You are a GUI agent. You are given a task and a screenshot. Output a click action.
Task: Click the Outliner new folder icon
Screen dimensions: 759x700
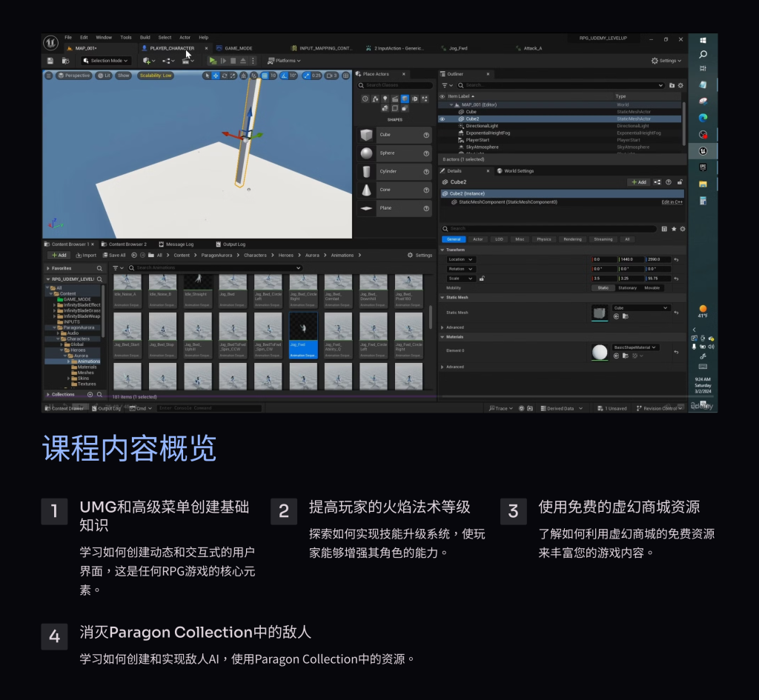[672, 86]
